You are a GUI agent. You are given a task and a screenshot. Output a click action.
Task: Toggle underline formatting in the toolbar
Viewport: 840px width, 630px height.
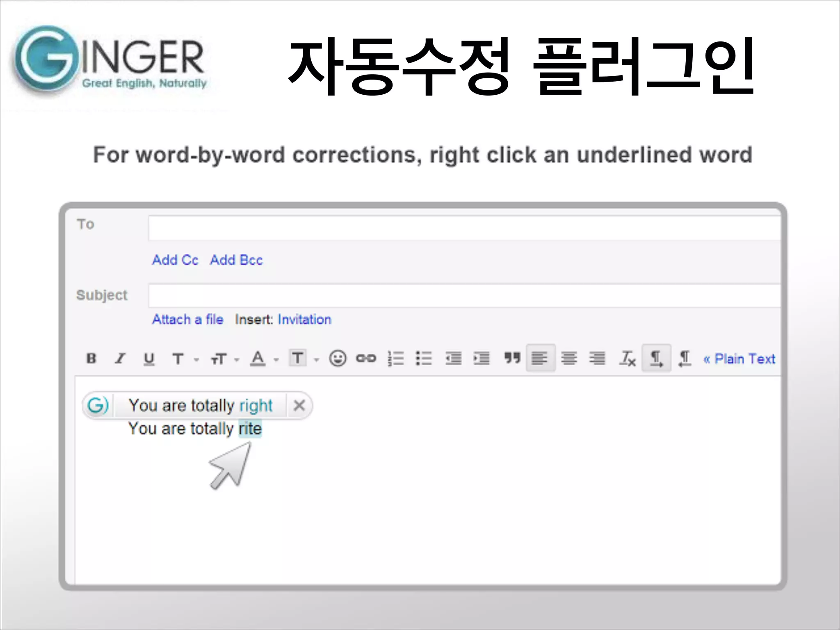tap(149, 359)
